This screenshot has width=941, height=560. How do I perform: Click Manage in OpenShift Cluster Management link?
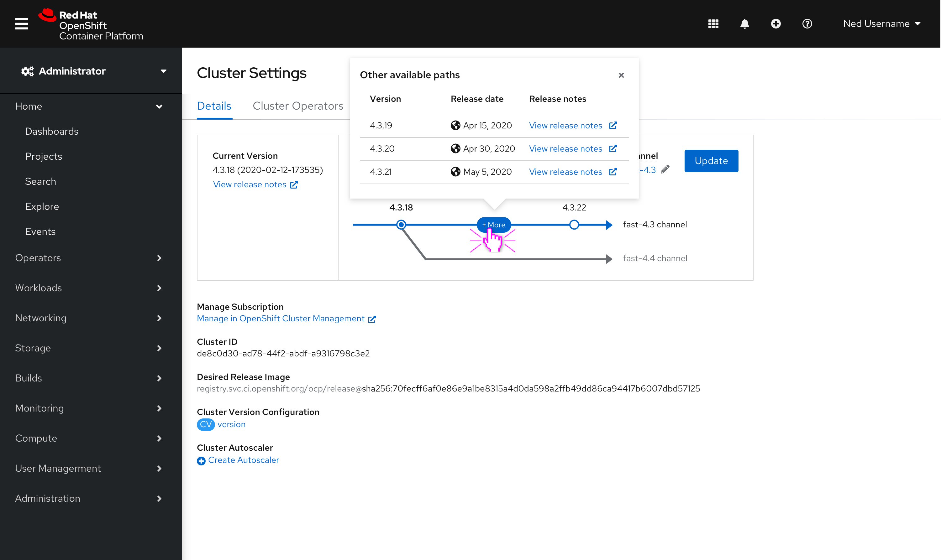286,318
